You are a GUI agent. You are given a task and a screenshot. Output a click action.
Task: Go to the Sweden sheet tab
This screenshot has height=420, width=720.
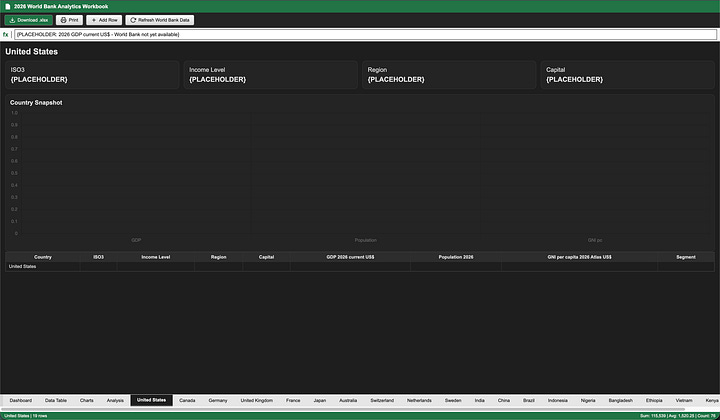453,400
